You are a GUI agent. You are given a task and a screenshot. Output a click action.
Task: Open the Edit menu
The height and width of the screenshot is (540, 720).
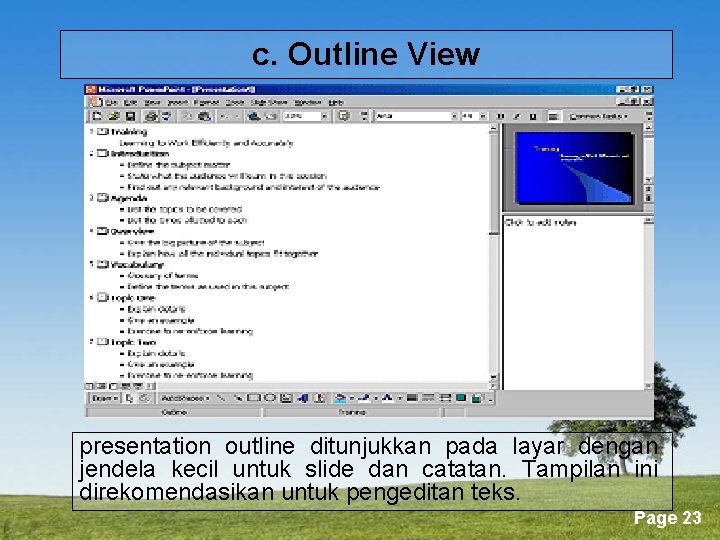coord(131,102)
